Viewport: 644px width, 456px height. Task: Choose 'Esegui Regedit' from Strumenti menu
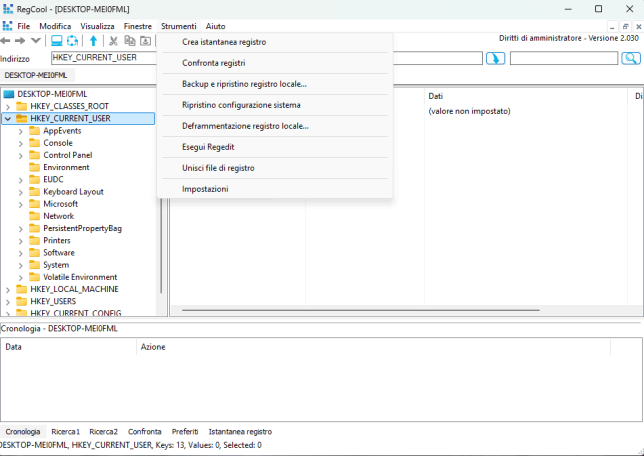208,147
